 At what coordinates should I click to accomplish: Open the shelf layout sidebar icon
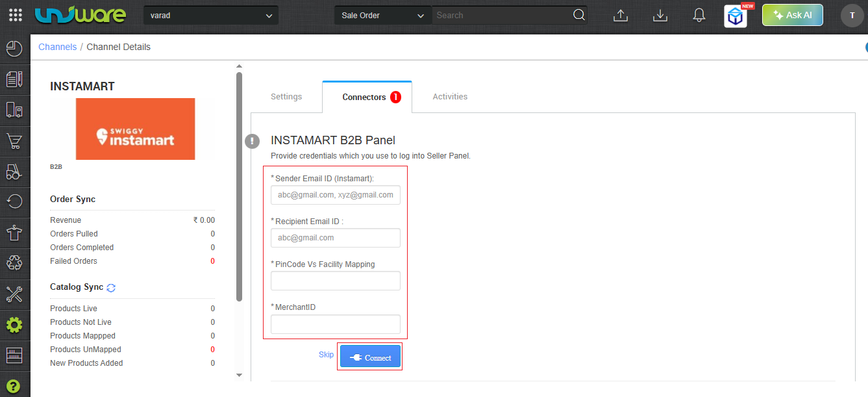pyautogui.click(x=14, y=355)
